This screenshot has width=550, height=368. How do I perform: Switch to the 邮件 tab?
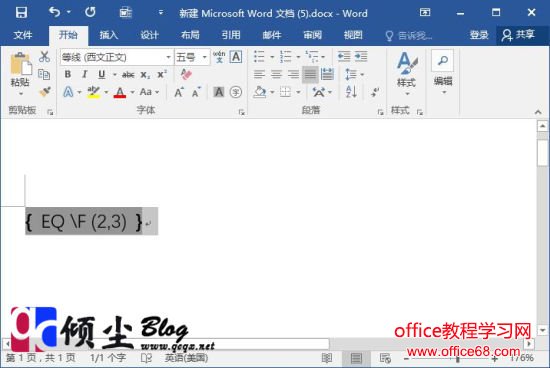pos(271,35)
